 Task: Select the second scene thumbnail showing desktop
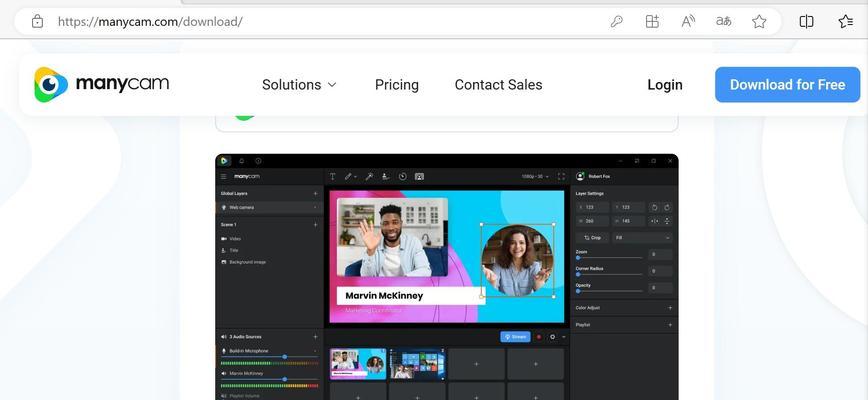(417, 363)
